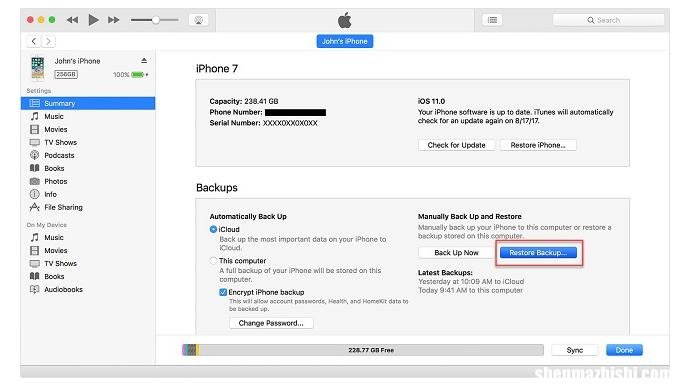Click the Phone Number label
The image size is (683, 390).
(236, 112)
